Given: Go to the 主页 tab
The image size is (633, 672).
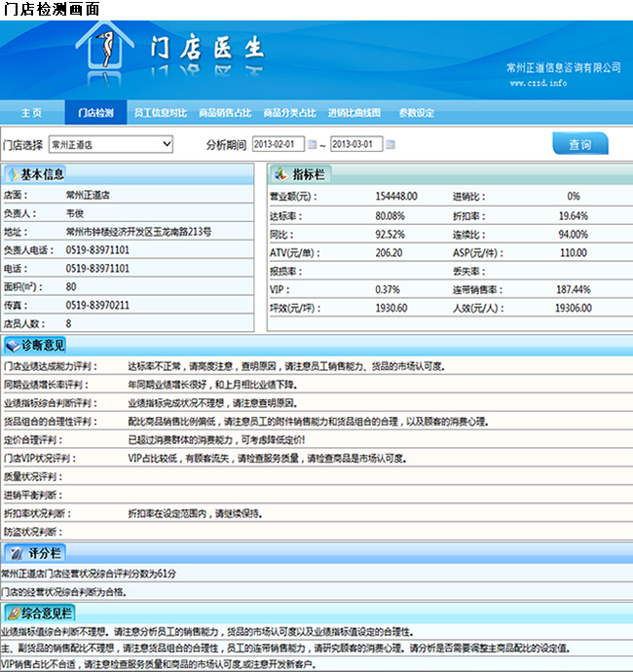Looking at the screenshot, I should point(31,113).
